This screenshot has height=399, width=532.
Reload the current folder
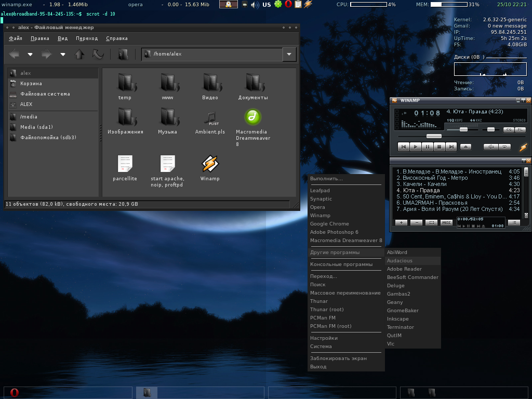[98, 54]
